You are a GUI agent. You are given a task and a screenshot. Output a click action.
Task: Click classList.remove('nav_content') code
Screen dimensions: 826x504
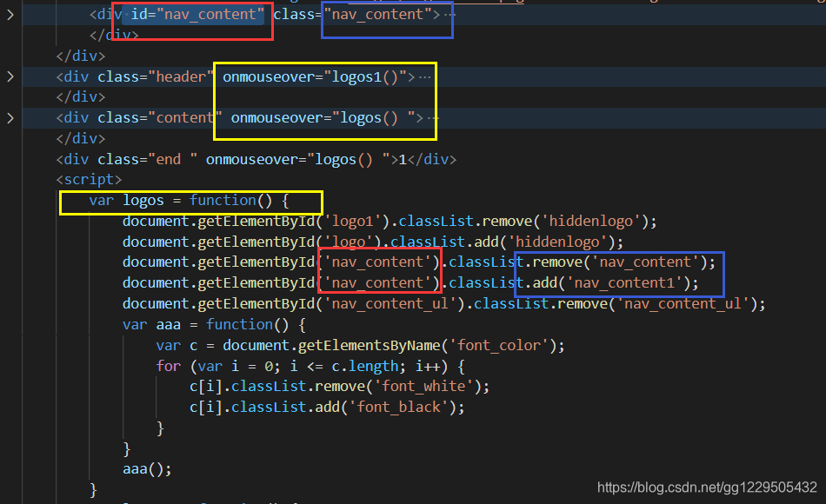(582, 262)
